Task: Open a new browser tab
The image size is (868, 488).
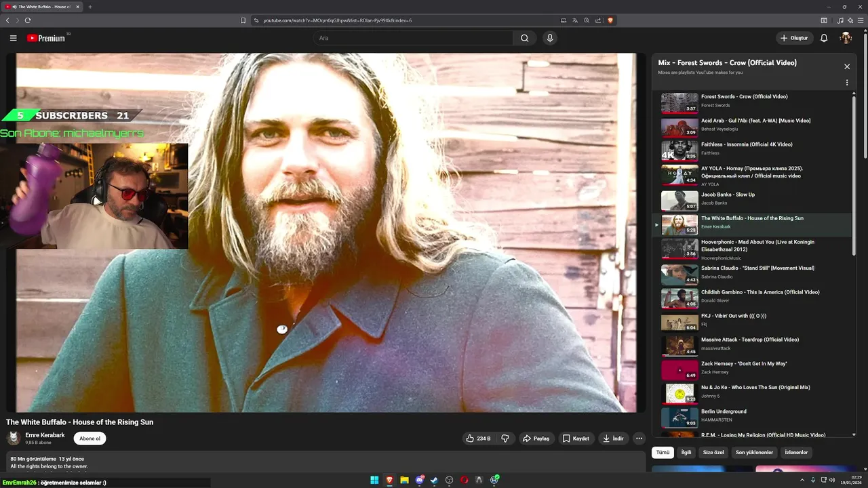Action: pos(90,7)
